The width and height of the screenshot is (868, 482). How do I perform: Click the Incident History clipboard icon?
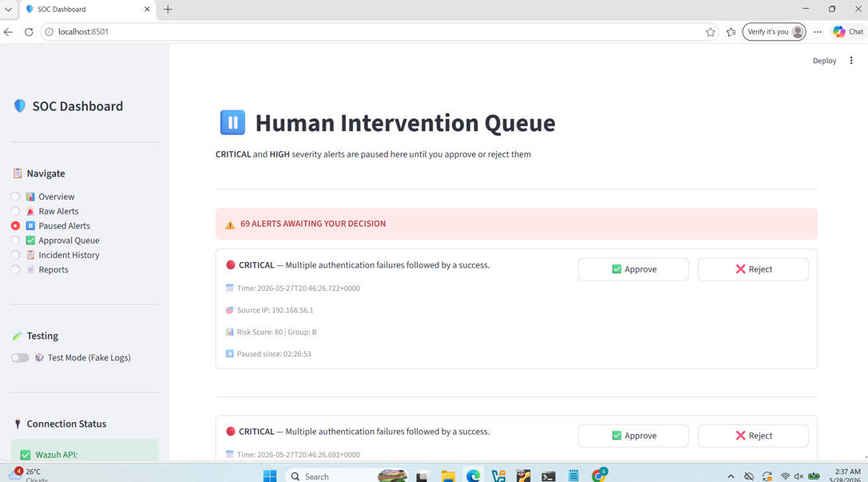[30, 255]
